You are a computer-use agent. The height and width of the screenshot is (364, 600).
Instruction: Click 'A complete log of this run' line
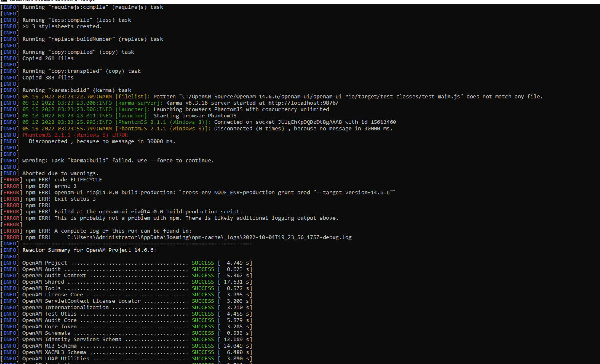pyautogui.click(x=96, y=231)
